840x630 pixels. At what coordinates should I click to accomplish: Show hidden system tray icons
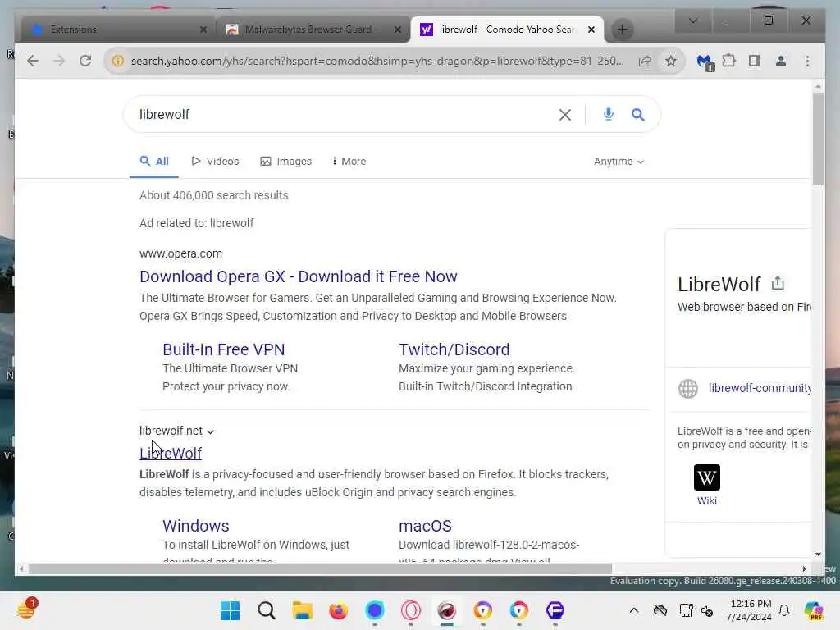[634, 610]
